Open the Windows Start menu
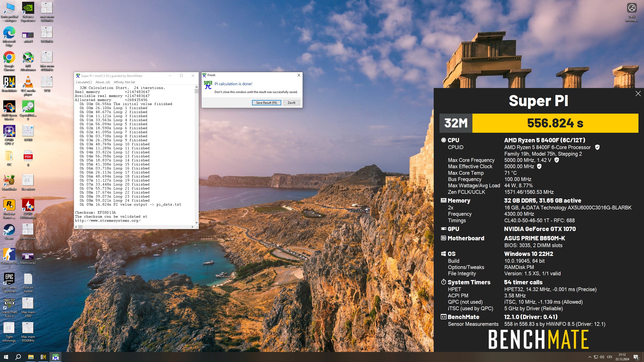The image size is (644, 362). pyautogui.click(x=6, y=357)
